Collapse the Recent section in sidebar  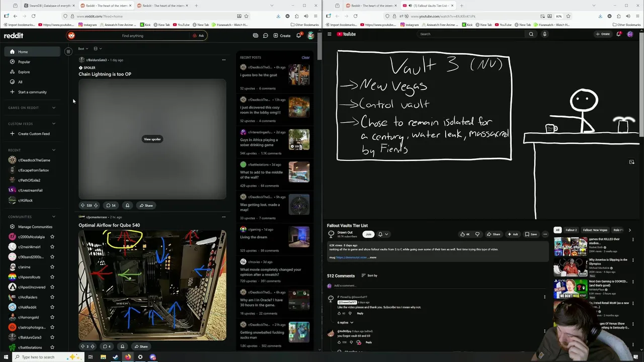(x=54, y=150)
